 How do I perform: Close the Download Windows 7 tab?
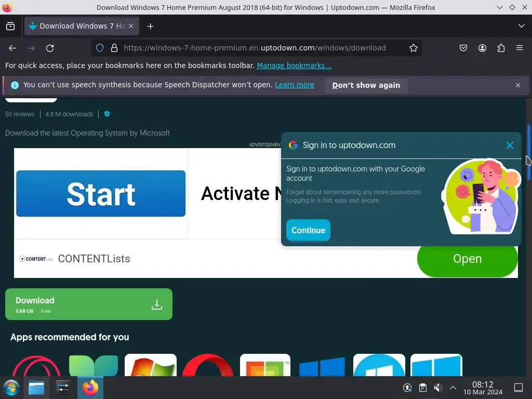131,26
